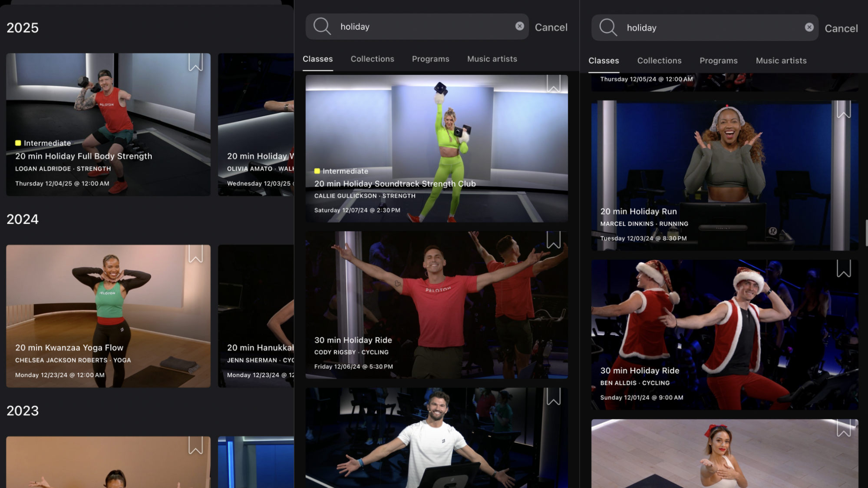The height and width of the screenshot is (488, 868).
Task: Switch to Collections tab in middle panel
Action: click(372, 59)
